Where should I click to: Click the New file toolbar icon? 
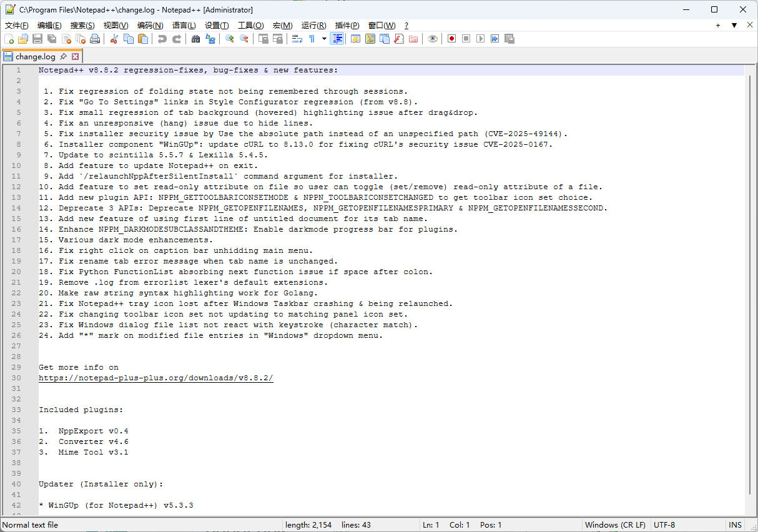tap(9, 39)
